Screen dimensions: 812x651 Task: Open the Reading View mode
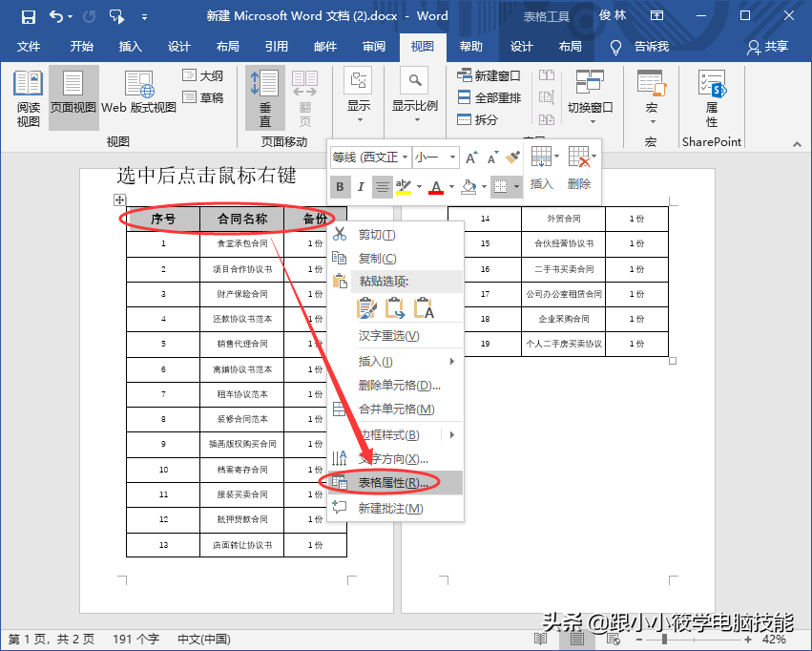pyautogui.click(x=28, y=99)
